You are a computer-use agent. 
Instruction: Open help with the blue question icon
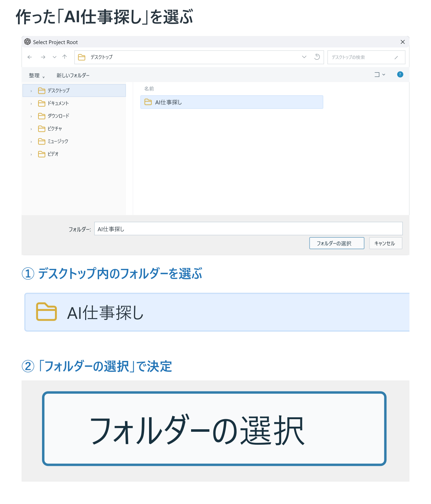pyautogui.click(x=400, y=74)
